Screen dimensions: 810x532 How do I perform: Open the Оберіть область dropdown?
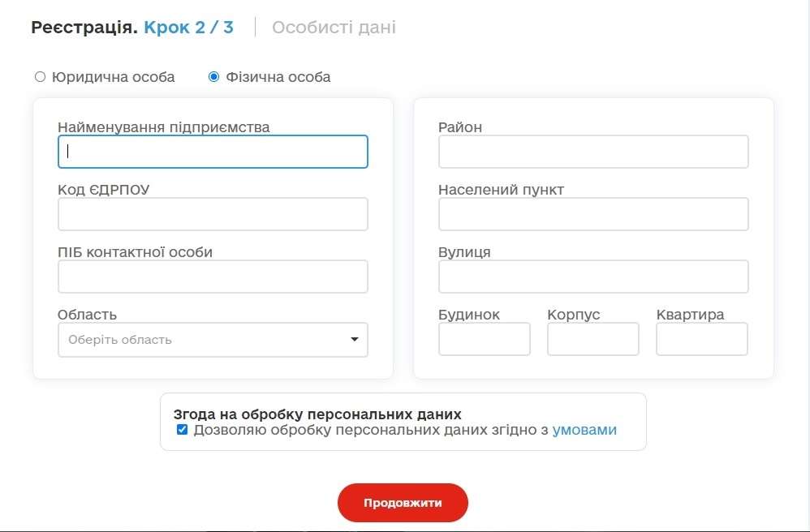pyautogui.click(x=213, y=340)
